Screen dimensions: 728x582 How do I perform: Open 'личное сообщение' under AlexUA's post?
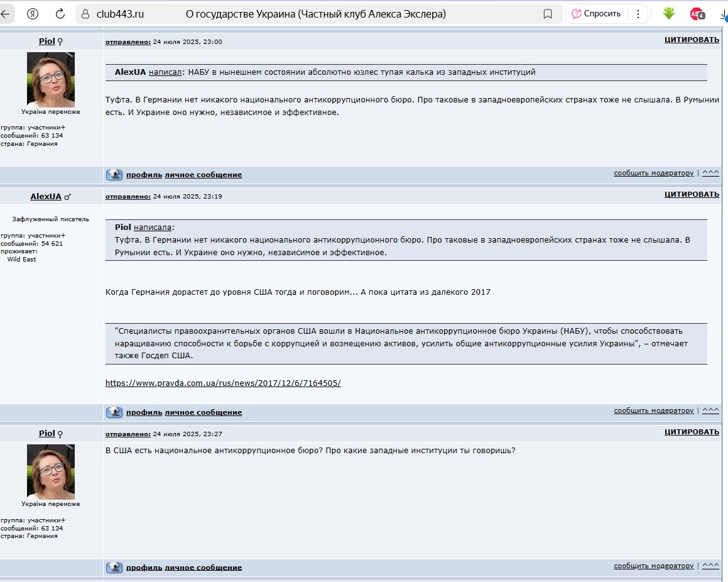point(204,412)
